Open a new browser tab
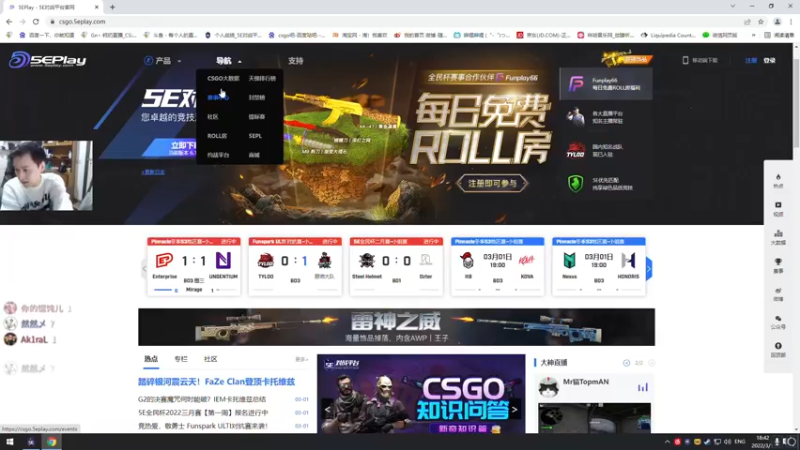This screenshot has width=800, height=450. pyautogui.click(x=112, y=7)
